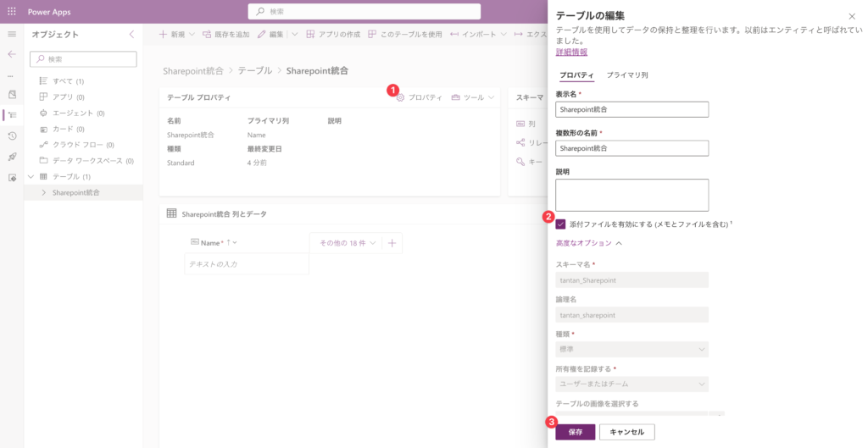The image size is (868, 448).
Task: Click the rocket icon in left rail
Action: 12,157
